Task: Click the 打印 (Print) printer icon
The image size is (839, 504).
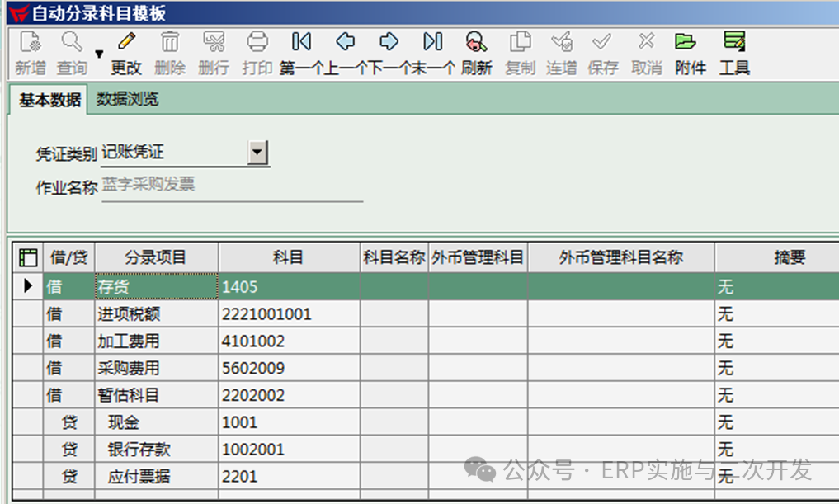Action: (257, 42)
